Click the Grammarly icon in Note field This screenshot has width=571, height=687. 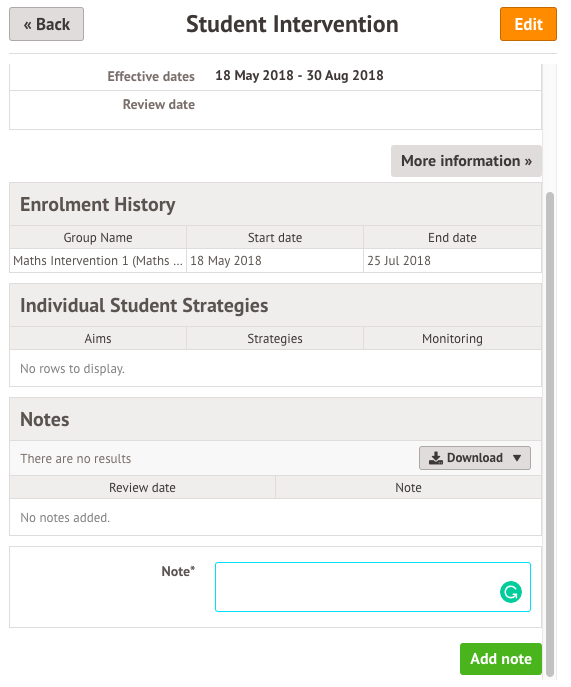(x=511, y=592)
